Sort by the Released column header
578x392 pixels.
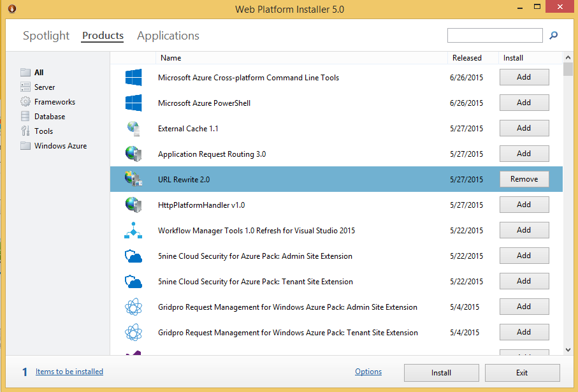click(x=473, y=58)
